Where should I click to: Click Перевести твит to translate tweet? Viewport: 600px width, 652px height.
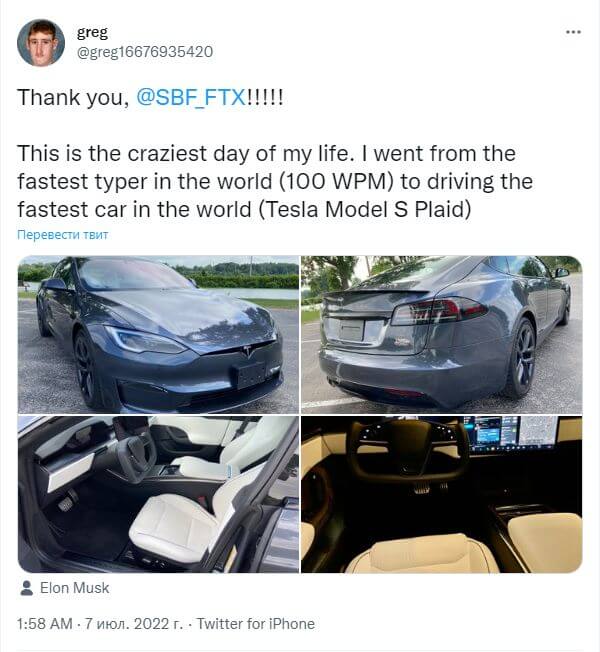[62, 235]
